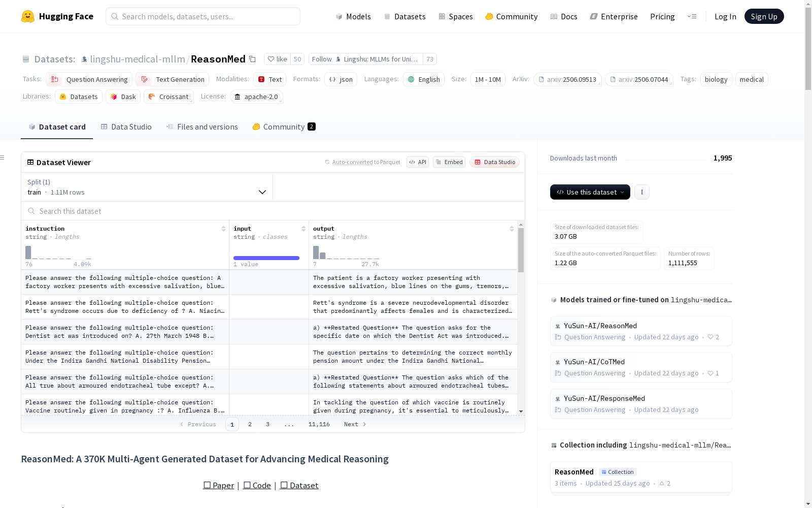The height and width of the screenshot is (508, 812).
Task: Follow Lingshu: MLLMs organization
Action: point(365,59)
